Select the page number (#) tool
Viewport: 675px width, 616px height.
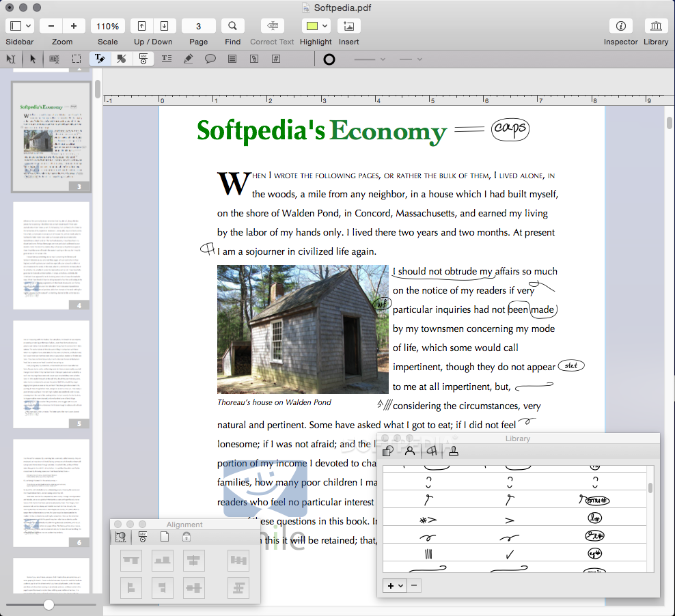coord(276,59)
